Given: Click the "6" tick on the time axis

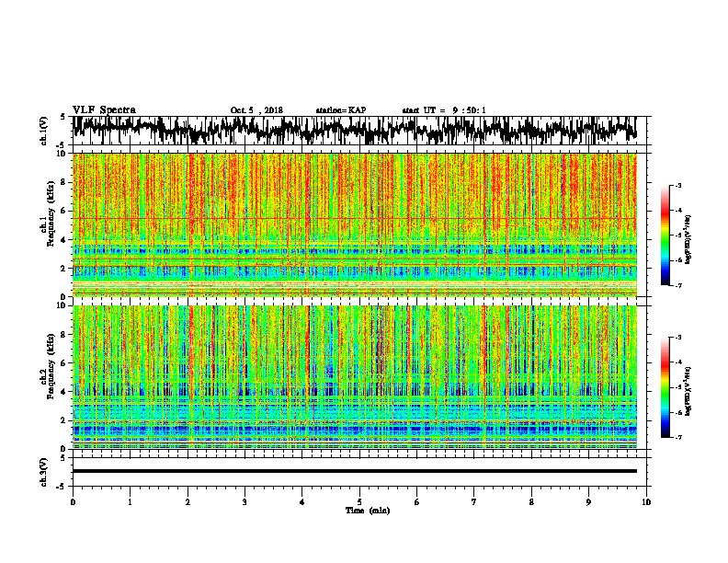Looking at the screenshot, I should (417, 501).
